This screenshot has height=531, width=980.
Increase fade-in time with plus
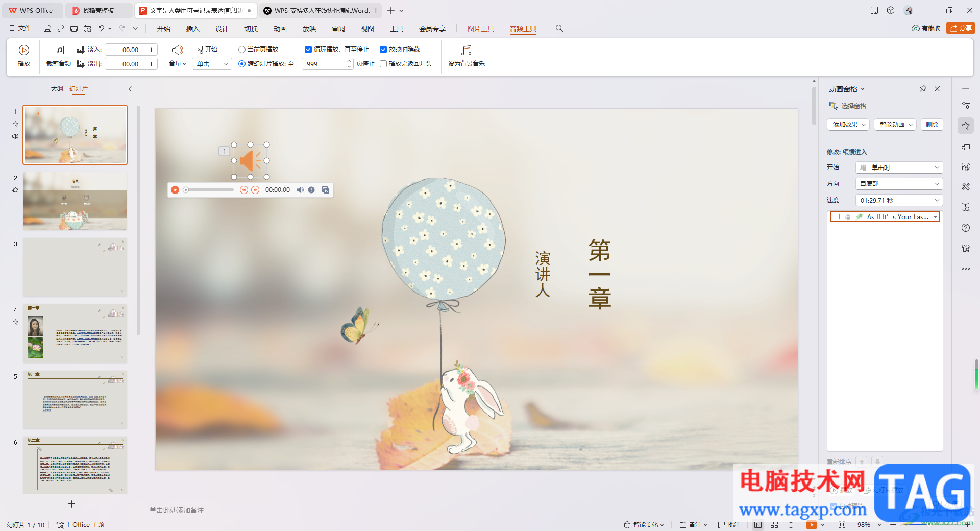click(x=151, y=50)
